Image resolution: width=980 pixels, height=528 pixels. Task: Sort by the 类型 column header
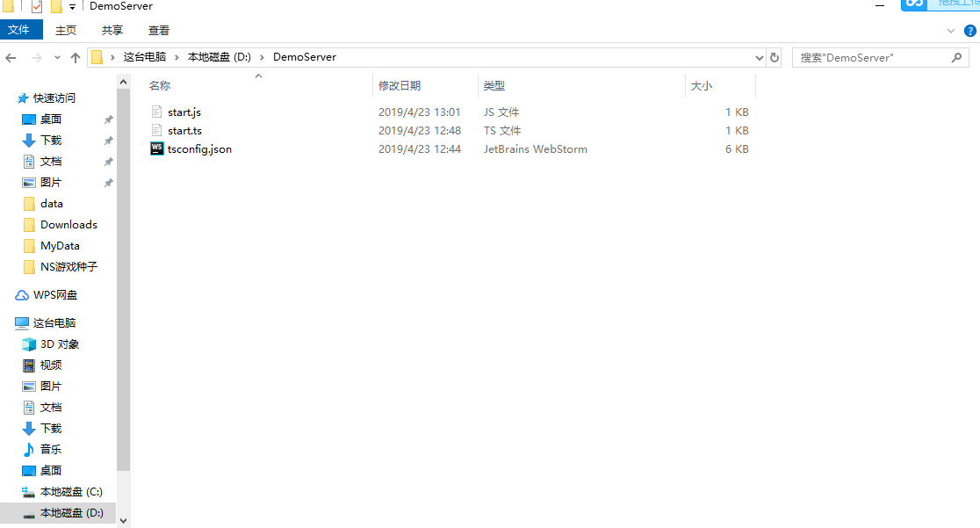[x=494, y=86]
